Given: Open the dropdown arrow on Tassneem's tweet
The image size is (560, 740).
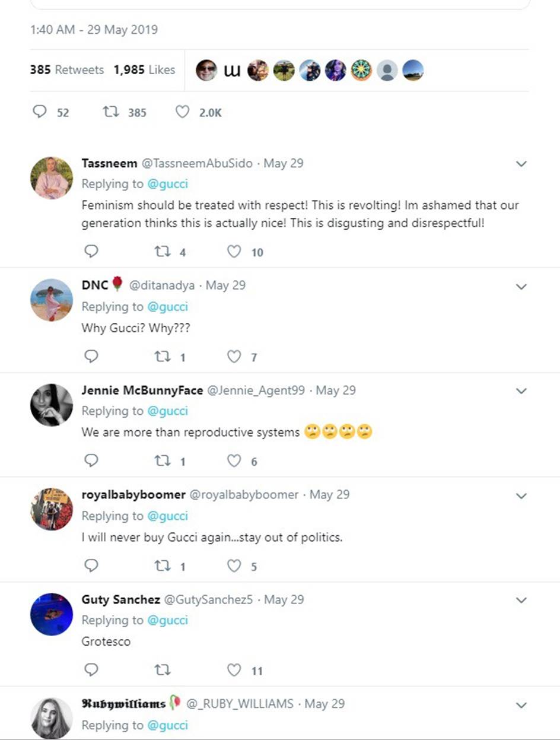Looking at the screenshot, I should 521,164.
